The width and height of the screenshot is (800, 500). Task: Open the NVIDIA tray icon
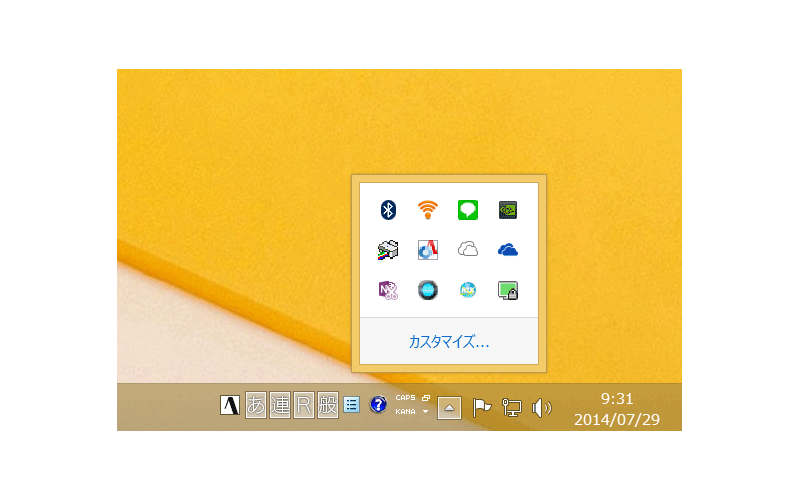508,209
